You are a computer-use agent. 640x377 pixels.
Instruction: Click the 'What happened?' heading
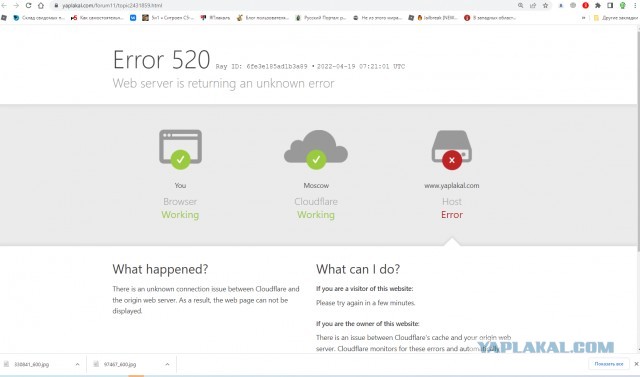click(x=160, y=269)
